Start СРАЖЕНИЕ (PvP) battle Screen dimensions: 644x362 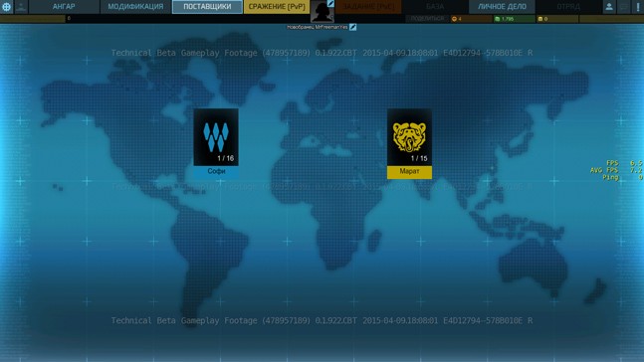click(x=277, y=7)
